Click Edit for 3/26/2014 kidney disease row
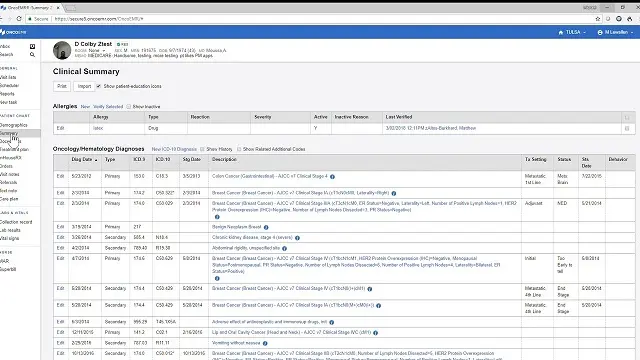Screen dimensions: 640x360 [60, 237]
